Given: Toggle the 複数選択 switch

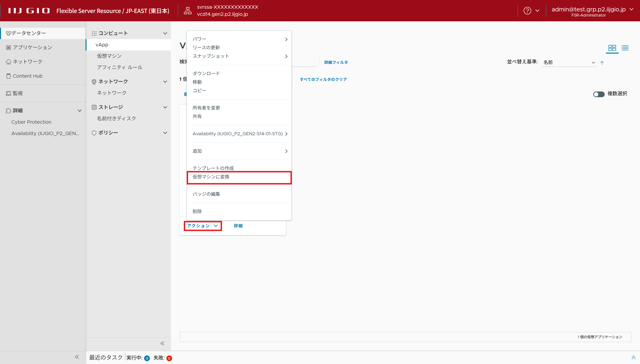Looking at the screenshot, I should pyautogui.click(x=599, y=94).
